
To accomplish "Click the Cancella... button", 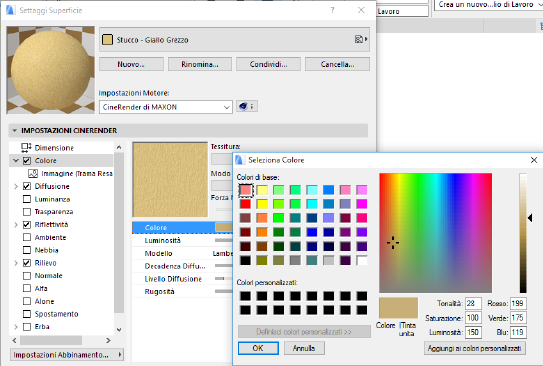I will 337,64.
